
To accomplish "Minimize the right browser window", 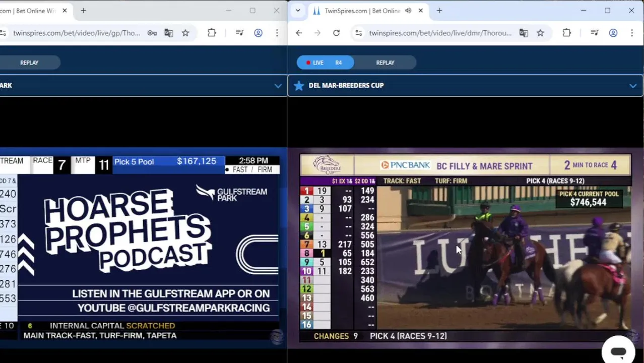I will [584, 11].
